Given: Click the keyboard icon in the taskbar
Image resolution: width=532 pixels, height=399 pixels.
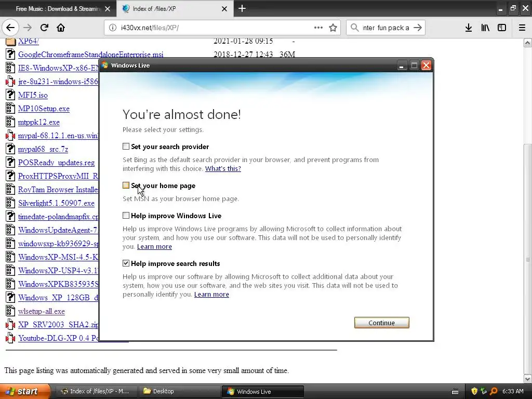Looking at the screenshot, I should tap(455, 392).
